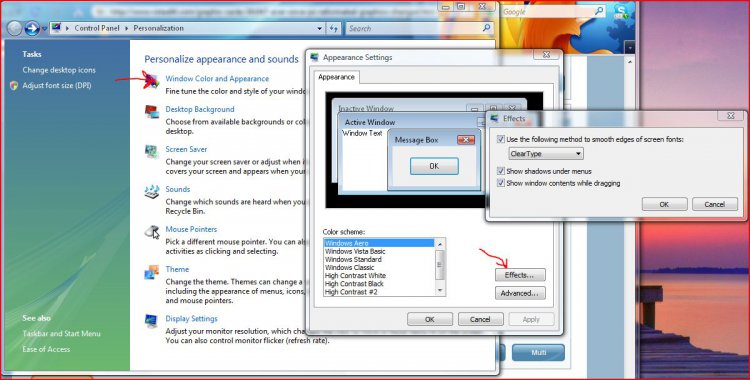Click the refresh button beside the address bar
The image size is (750, 380).
coord(334,29)
